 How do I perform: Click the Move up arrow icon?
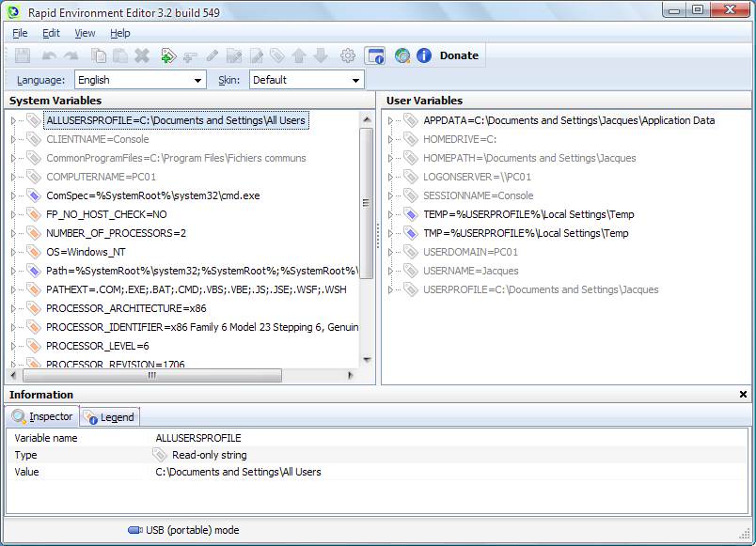click(299, 55)
